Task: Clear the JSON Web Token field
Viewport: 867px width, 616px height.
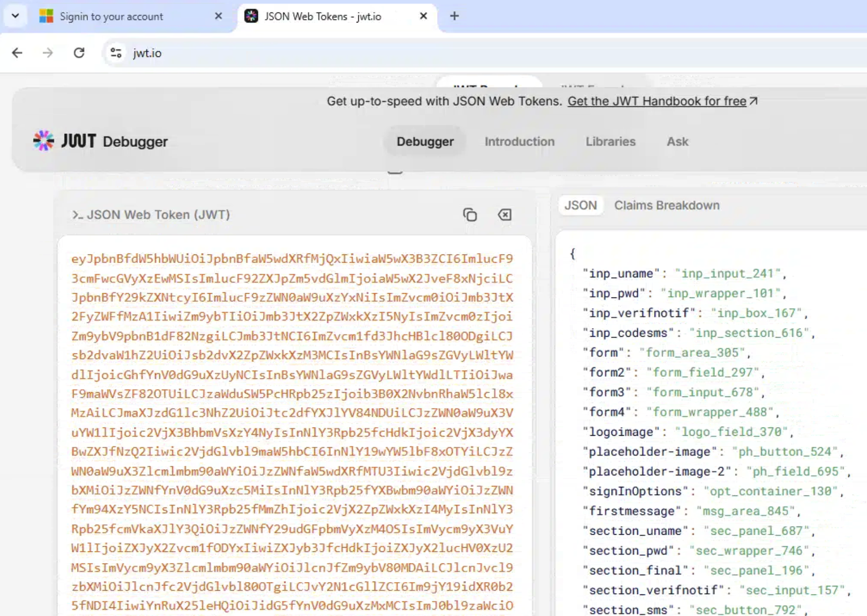Action: (505, 215)
